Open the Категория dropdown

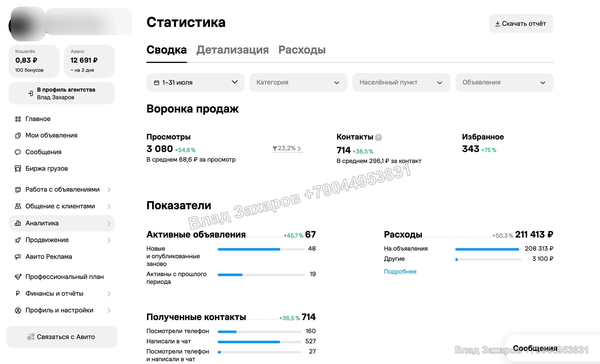298,82
